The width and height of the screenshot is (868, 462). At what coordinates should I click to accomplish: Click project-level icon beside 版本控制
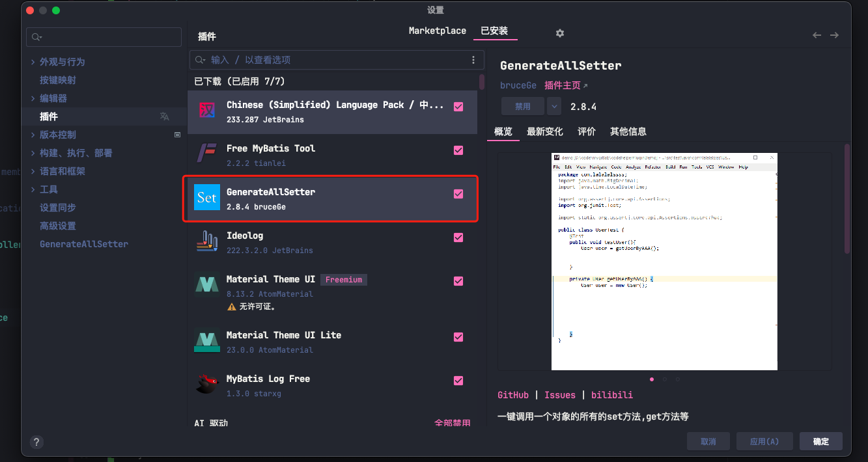[x=177, y=135]
